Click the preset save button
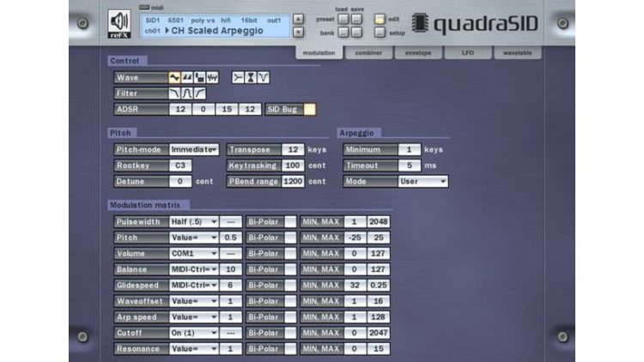 point(356,19)
